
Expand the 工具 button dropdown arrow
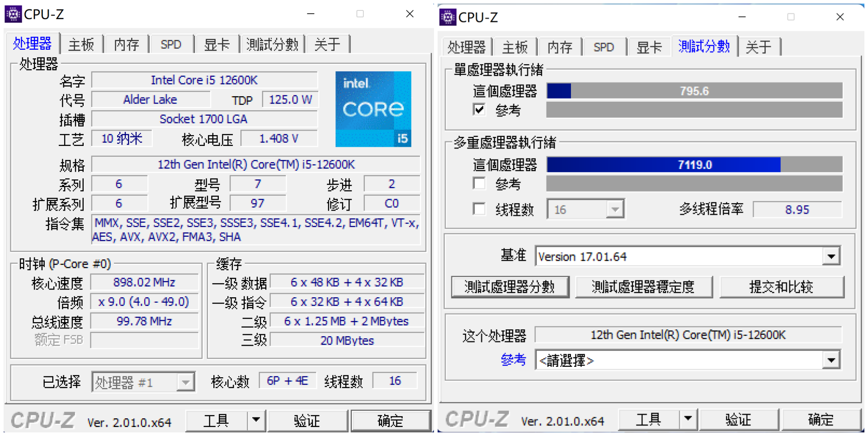point(256,420)
